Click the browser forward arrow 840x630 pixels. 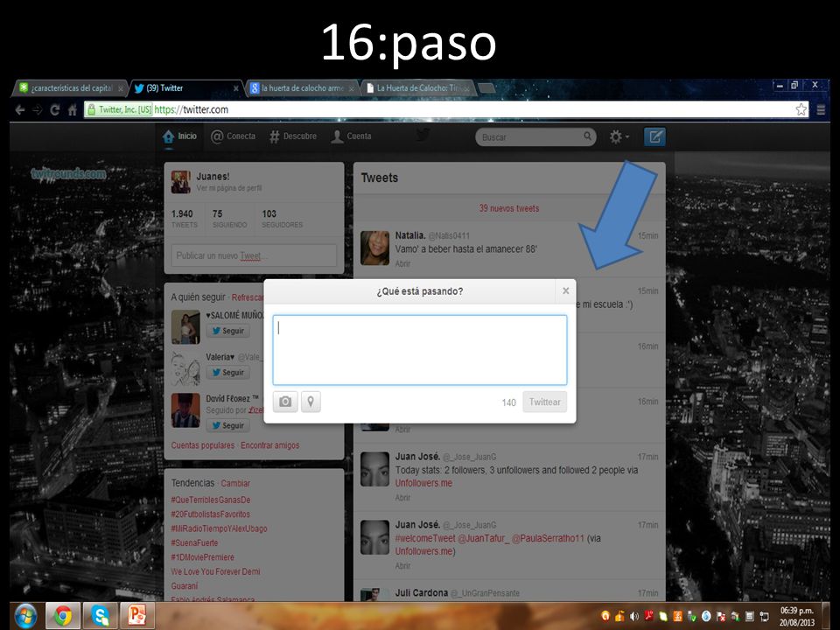[x=37, y=110]
